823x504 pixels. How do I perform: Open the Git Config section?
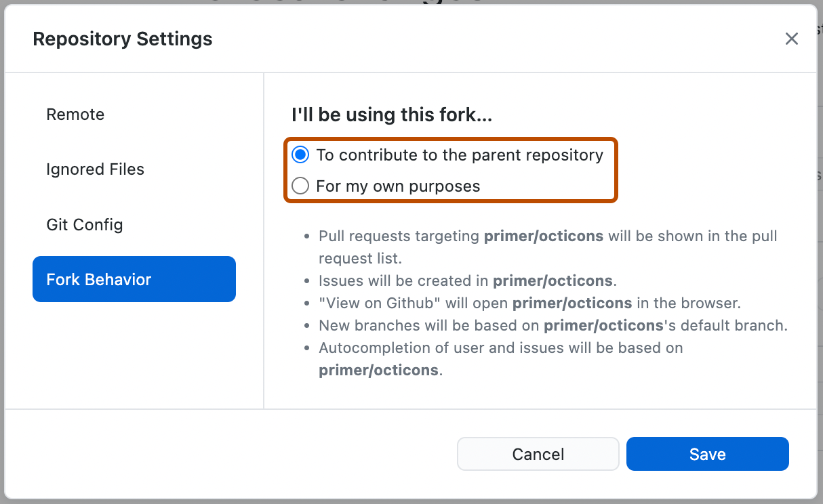(85, 224)
